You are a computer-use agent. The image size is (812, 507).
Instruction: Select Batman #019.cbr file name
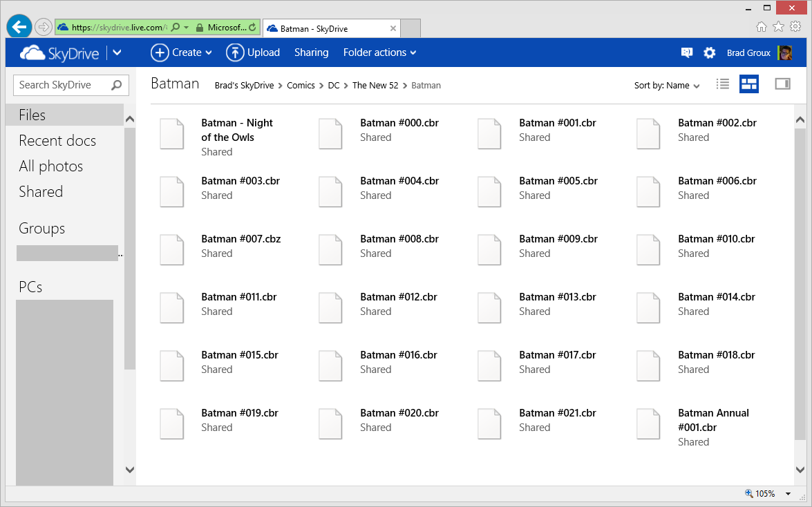click(x=240, y=413)
